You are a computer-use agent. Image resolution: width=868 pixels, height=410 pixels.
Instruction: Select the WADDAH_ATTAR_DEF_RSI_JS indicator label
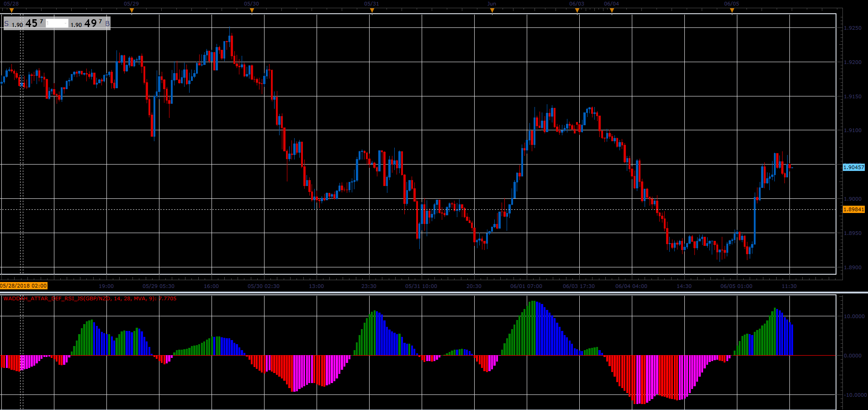point(90,298)
